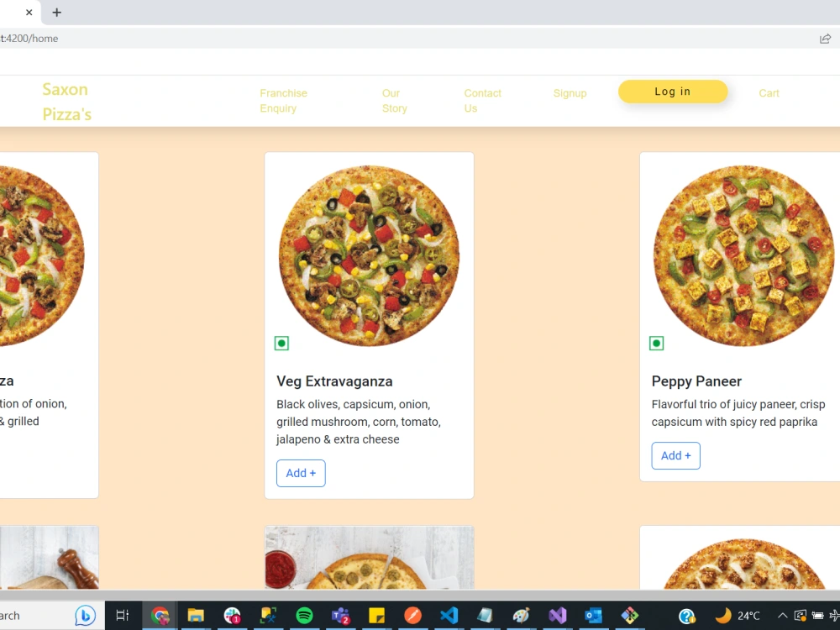Viewport: 840px width, 630px height.
Task: Open Outlook from the taskbar
Action: pos(593,616)
